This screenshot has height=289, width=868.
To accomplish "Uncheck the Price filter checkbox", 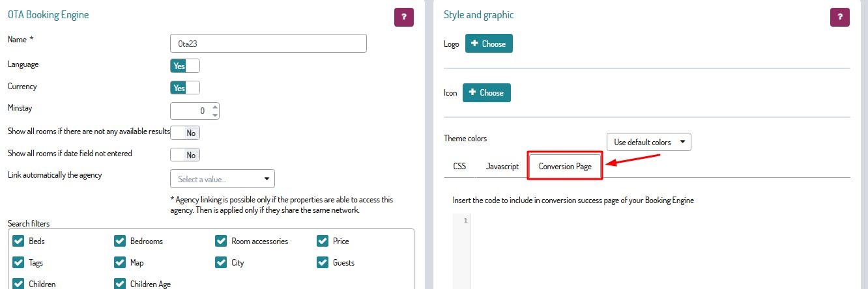I will pyautogui.click(x=323, y=241).
